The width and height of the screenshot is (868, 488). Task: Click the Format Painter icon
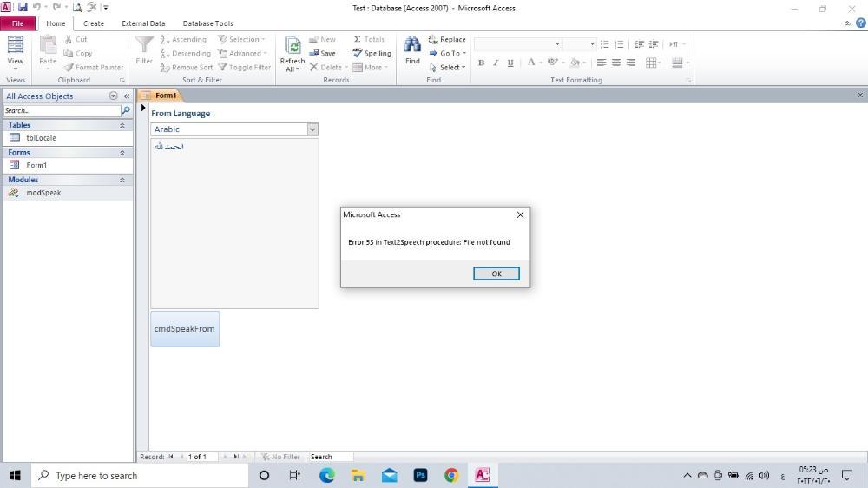tap(69, 67)
